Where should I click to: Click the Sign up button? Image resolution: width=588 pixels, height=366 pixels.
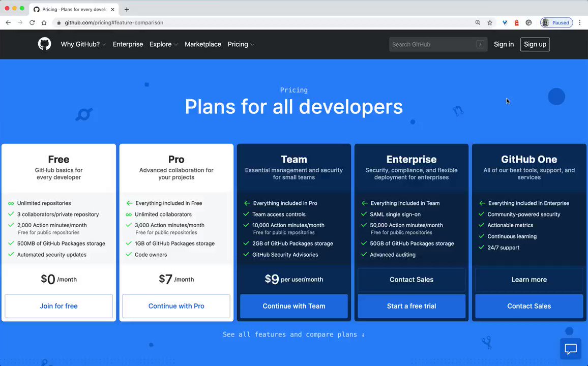[535, 44]
